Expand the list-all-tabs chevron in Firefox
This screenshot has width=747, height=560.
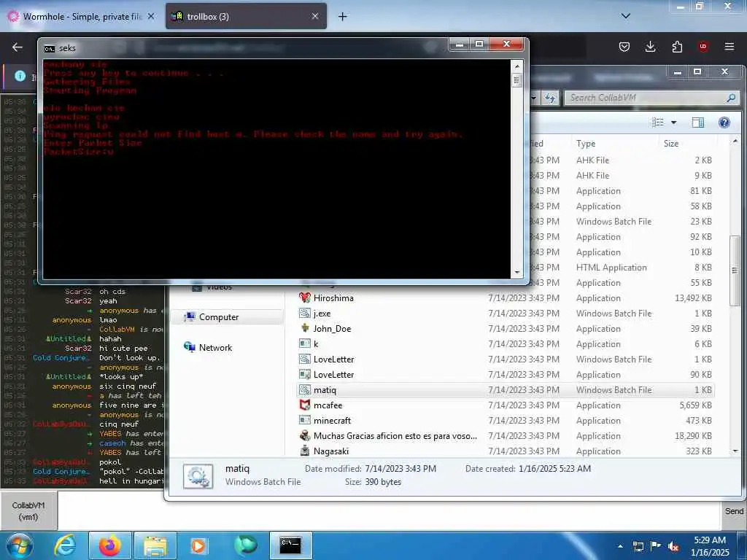tap(626, 16)
